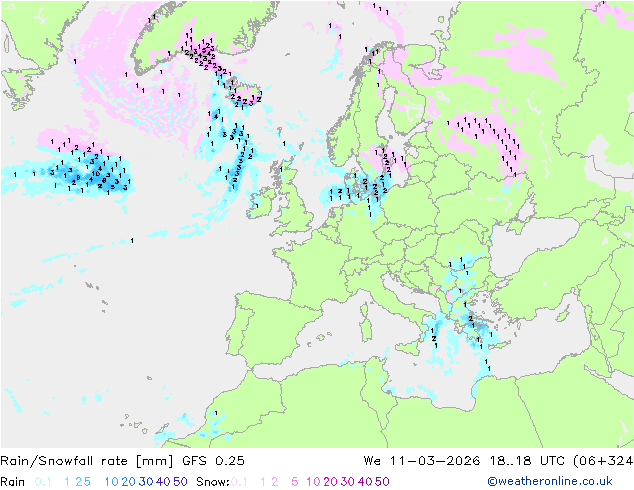This screenshot has height=490, width=634.
Task: Click the snow legend 30 value
Action: click(x=348, y=482)
